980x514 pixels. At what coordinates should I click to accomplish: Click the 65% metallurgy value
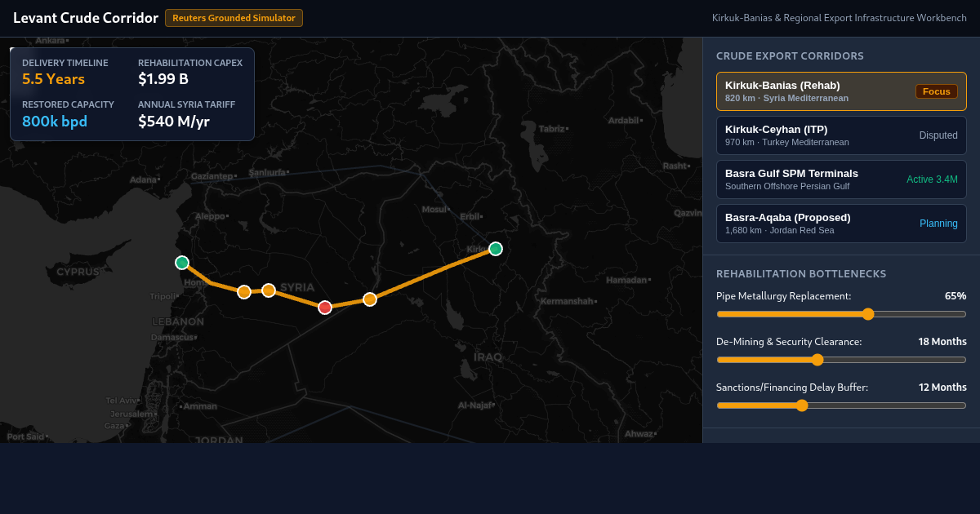coord(955,296)
